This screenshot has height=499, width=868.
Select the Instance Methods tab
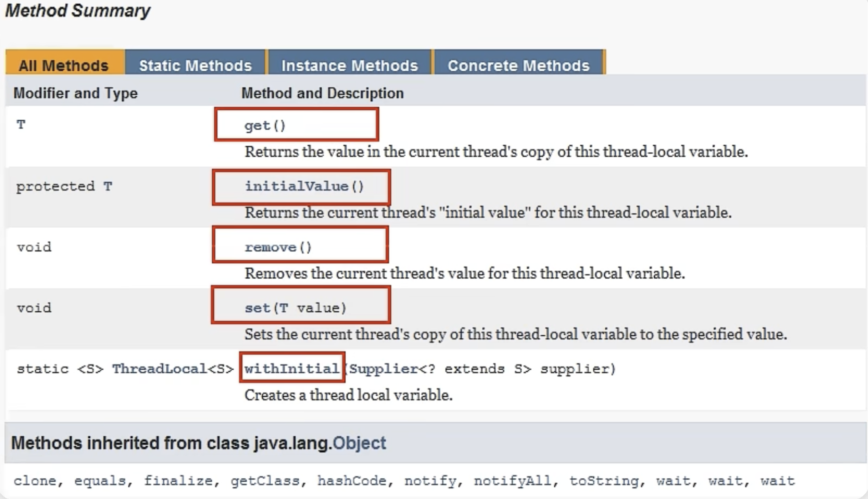[350, 65]
